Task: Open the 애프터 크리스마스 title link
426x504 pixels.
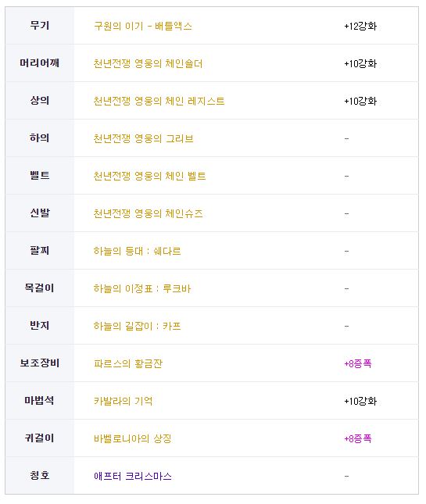Action: pos(132,476)
